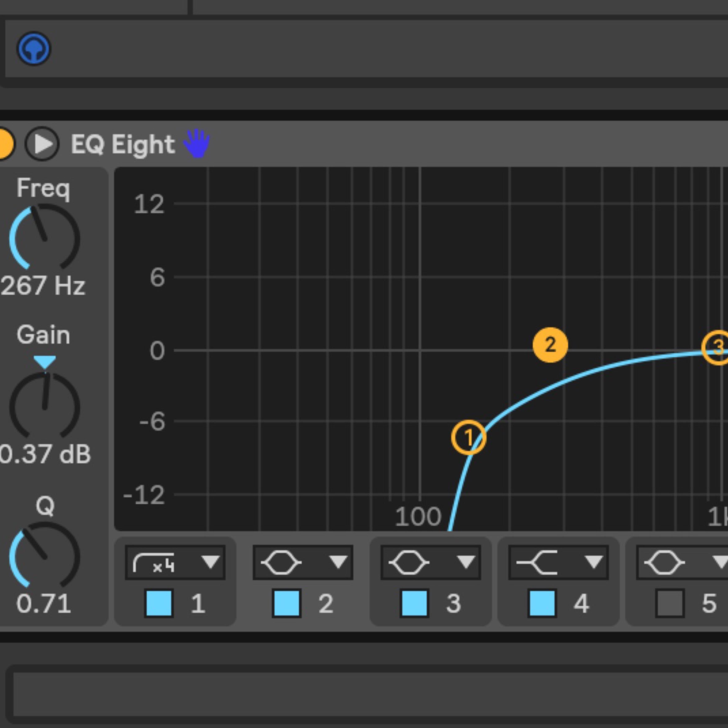
Task: Click band 5 bell filter icon
Action: pos(664,563)
